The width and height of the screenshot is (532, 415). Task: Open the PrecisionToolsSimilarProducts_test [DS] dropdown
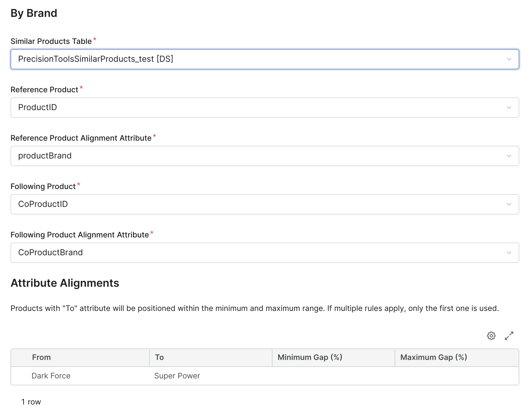coord(254,59)
